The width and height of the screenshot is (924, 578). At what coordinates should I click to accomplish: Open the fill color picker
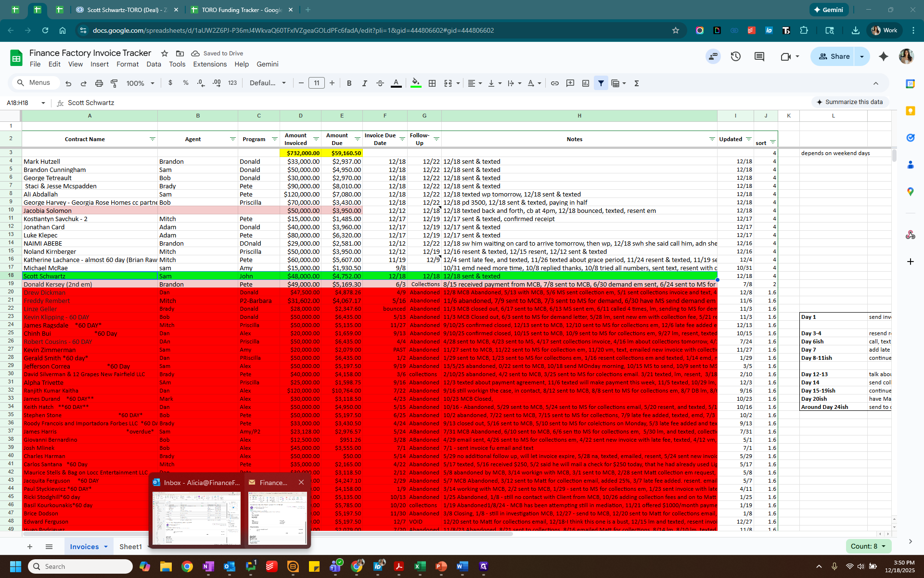[x=416, y=83]
